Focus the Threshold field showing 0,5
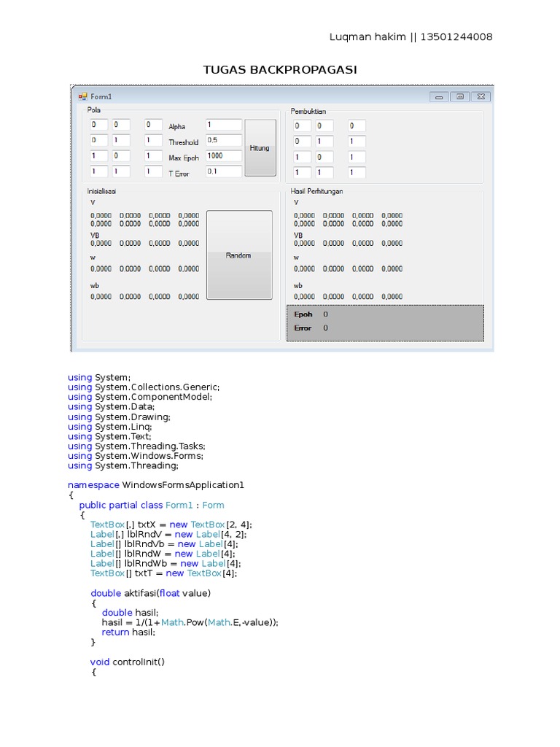 click(x=224, y=141)
